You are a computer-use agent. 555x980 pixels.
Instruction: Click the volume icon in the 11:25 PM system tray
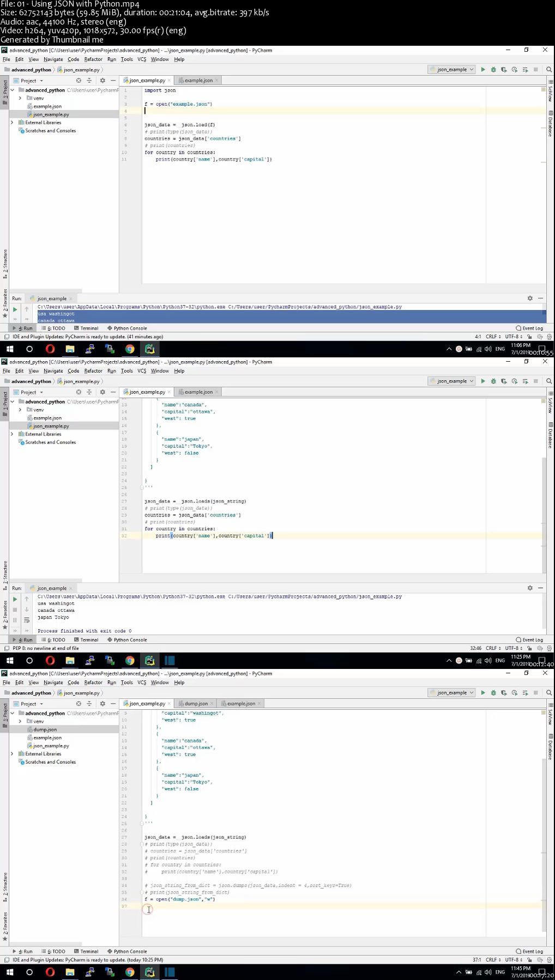488,661
